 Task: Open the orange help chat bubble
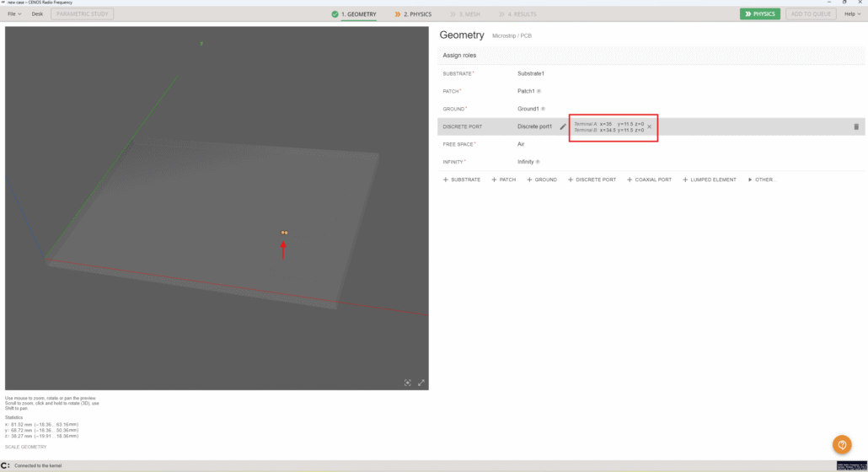pos(842,444)
